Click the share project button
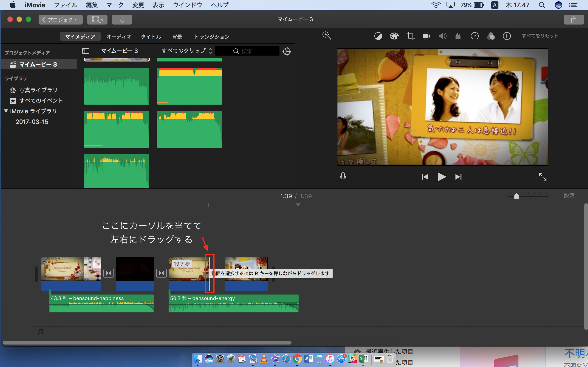 (574, 19)
